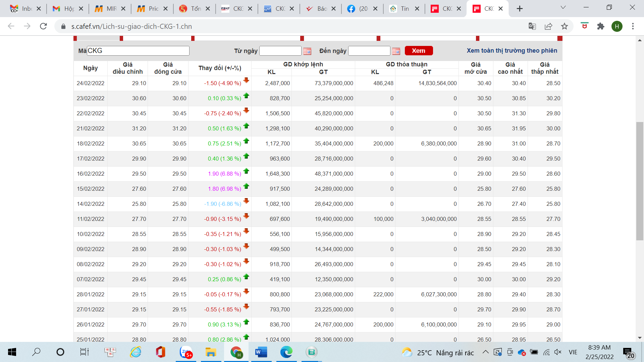This screenshot has height=362, width=644.
Task: Click the red Pocket extension icon
Action: tap(585, 26)
